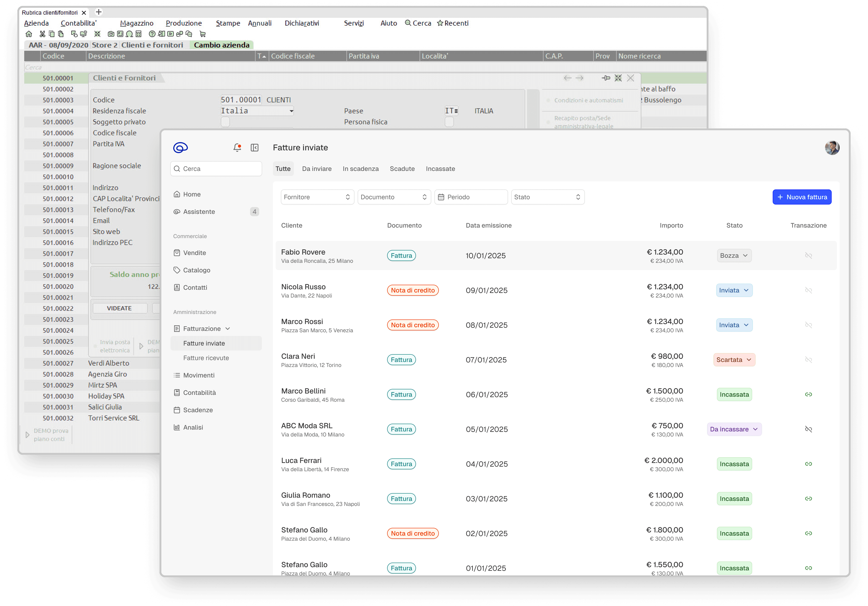Screen dimensions: 868x606
Task: Collapse the sidebar with panel icon
Action: pos(254,147)
